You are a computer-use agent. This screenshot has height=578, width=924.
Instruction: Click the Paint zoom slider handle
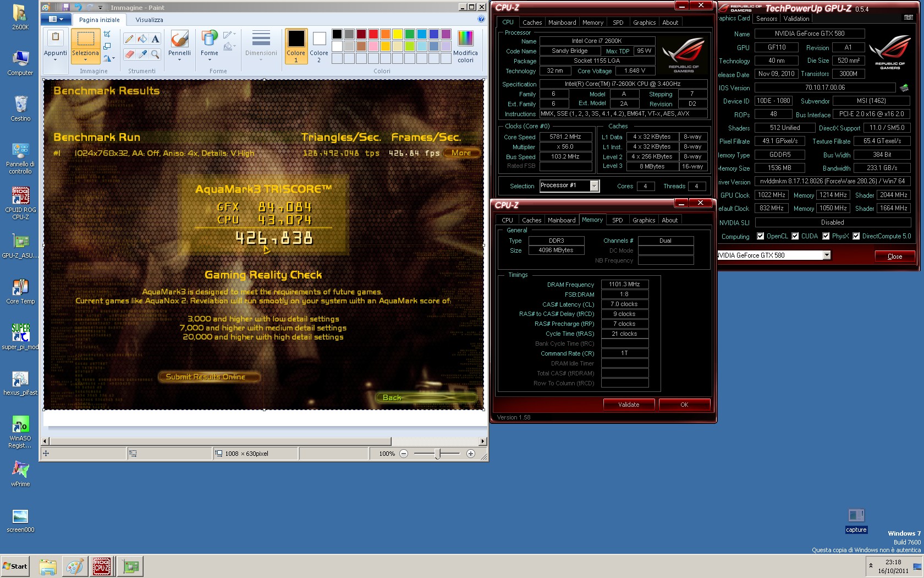pyautogui.click(x=438, y=454)
